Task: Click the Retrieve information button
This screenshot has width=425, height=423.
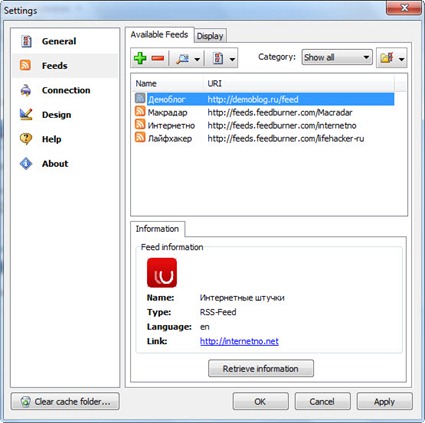Action: pos(261,369)
